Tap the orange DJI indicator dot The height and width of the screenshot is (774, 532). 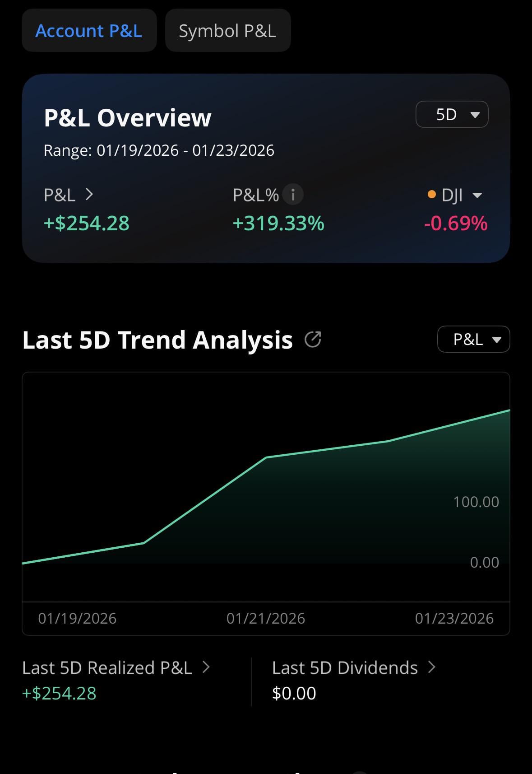point(431,195)
